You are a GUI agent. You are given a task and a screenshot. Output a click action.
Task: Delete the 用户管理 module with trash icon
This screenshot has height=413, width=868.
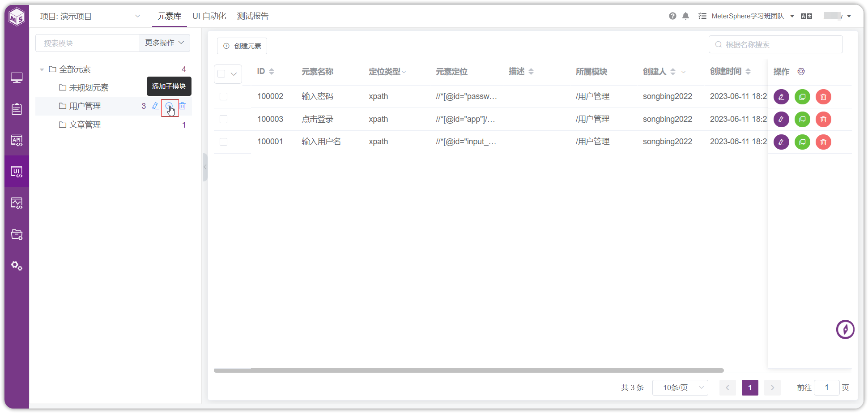(183, 106)
